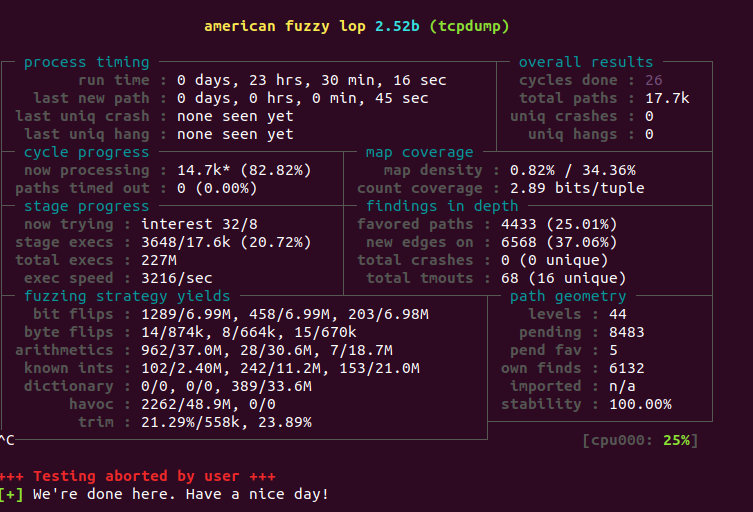
Task: Click the 'findings in depth' heading
Action: [442, 206]
